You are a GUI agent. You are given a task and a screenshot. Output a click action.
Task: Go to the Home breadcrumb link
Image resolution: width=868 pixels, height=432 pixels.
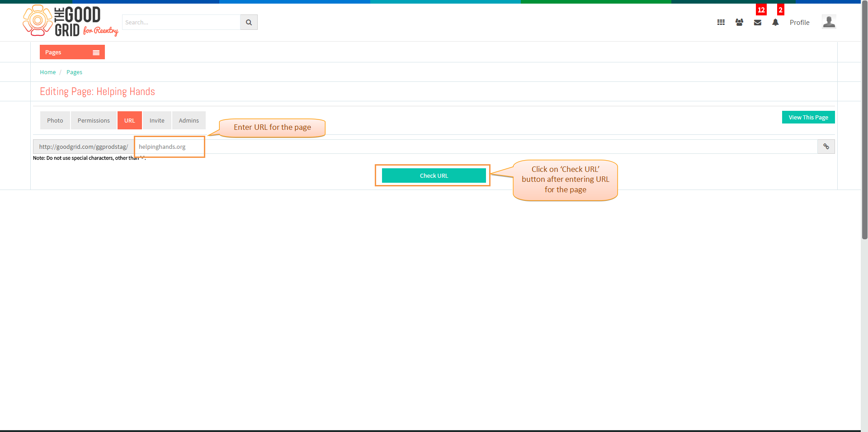point(48,72)
